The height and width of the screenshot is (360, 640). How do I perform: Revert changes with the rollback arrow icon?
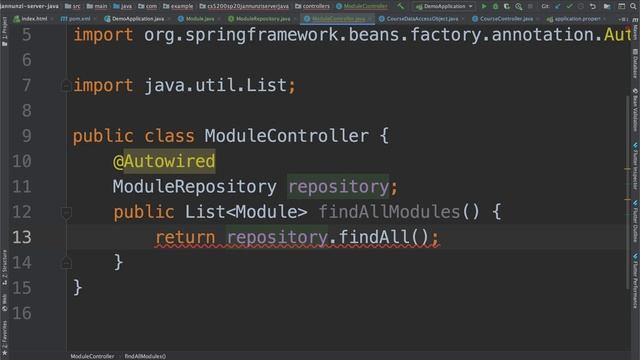point(593,6)
